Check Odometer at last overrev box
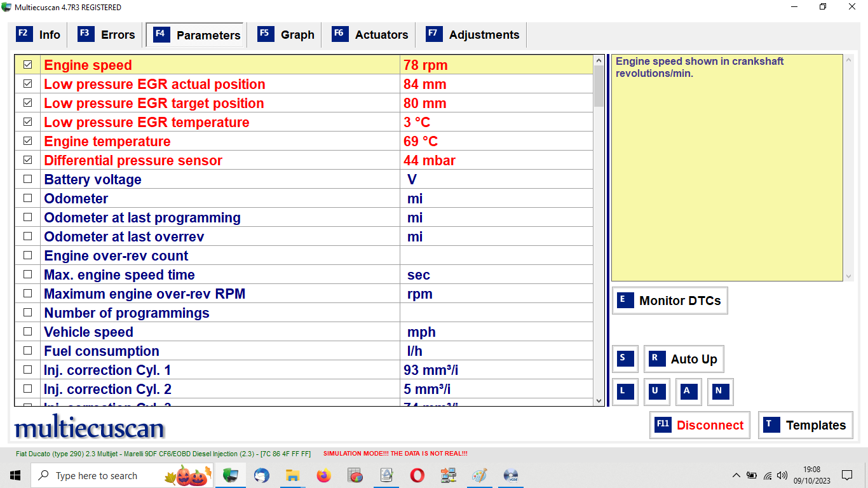Image resolution: width=868 pixels, height=488 pixels. click(27, 236)
